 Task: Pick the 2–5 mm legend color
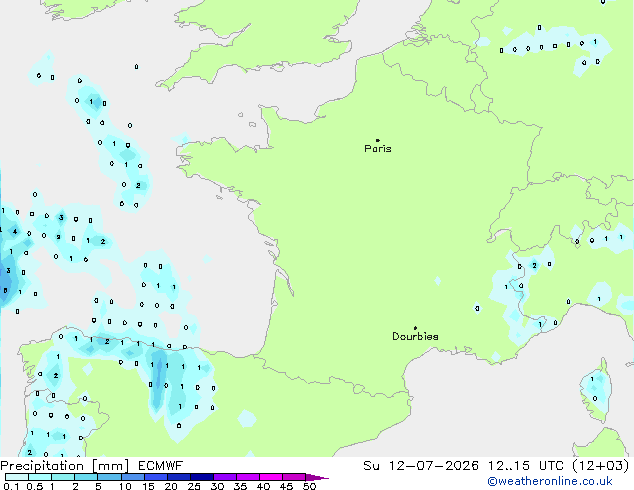(x=86, y=477)
